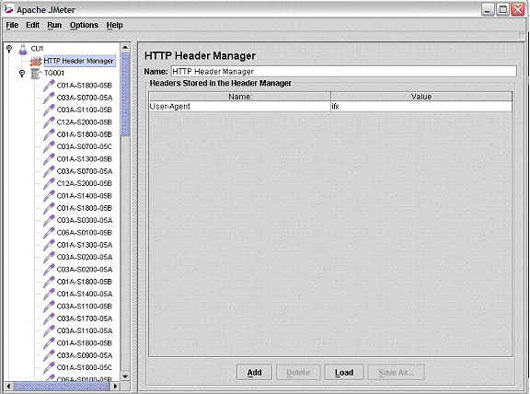Select the C01A-S1400-05A sampler

(x=85, y=294)
